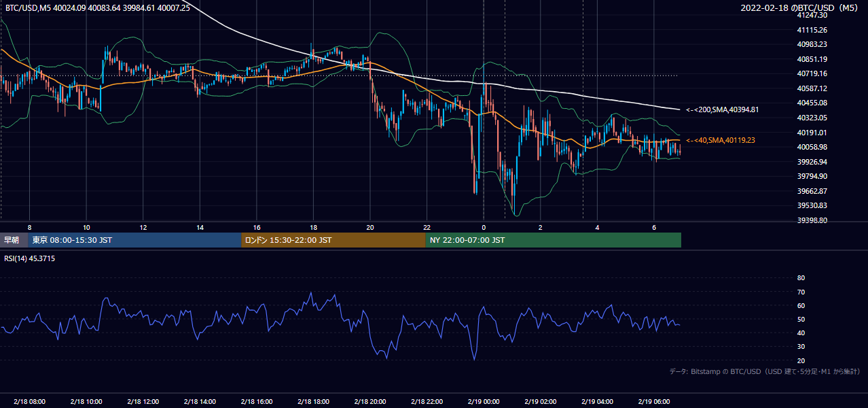Click hour label 14 under price chart
This screenshot has height=408, width=868.
tap(200, 227)
